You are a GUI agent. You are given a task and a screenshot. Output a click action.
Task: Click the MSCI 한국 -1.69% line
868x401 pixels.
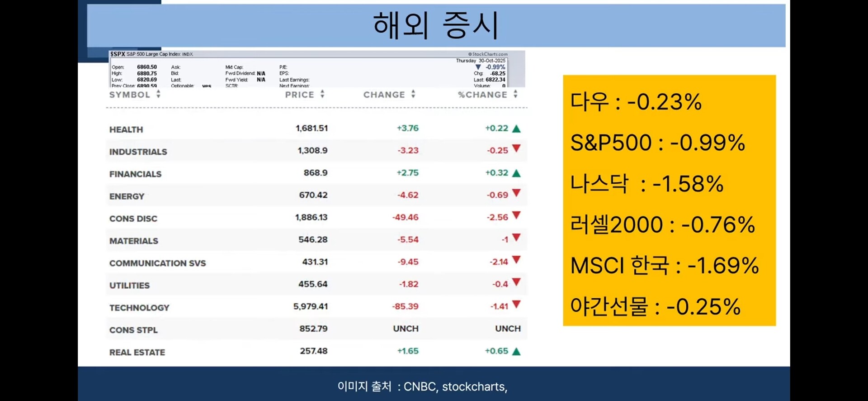point(665,265)
